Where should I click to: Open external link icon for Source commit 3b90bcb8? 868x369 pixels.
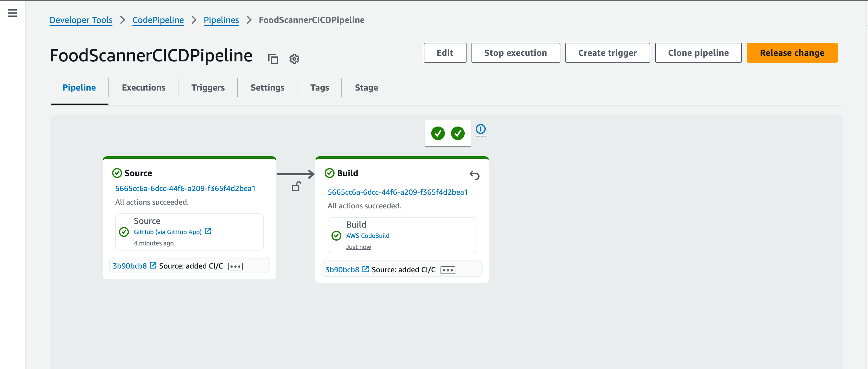[x=153, y=265]
